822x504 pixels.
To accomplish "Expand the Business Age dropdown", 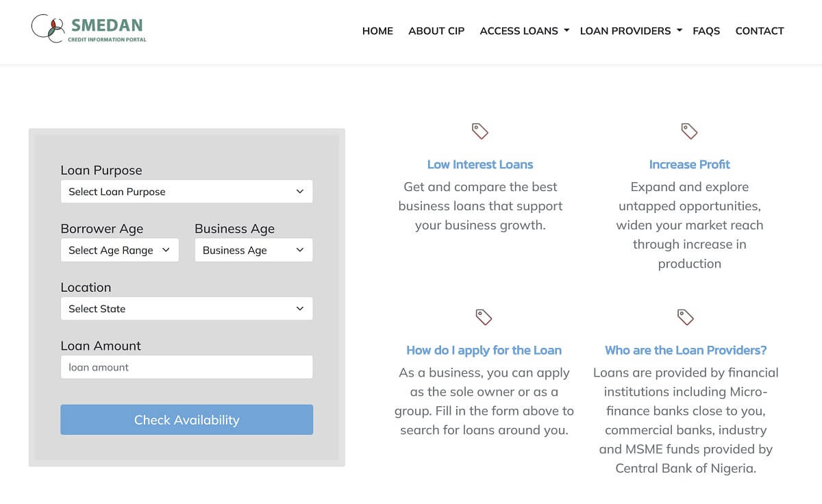I will (253, 251).
